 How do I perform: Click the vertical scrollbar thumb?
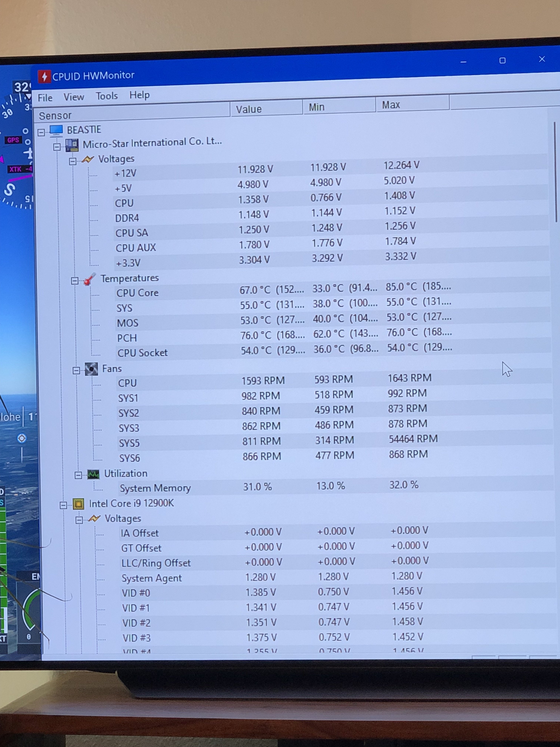[x=555, y=172]
